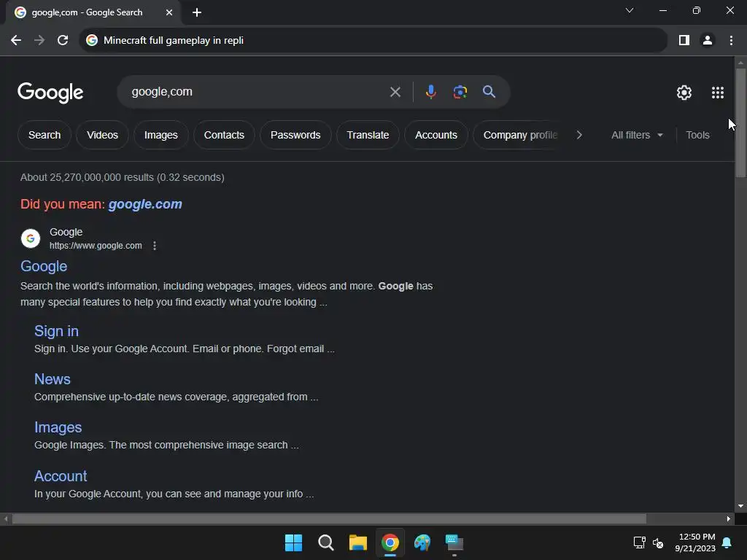The width and height of the screenshot is (747, 560).
Task: Reload the page with the refresh icon
Action: point(63,41)
